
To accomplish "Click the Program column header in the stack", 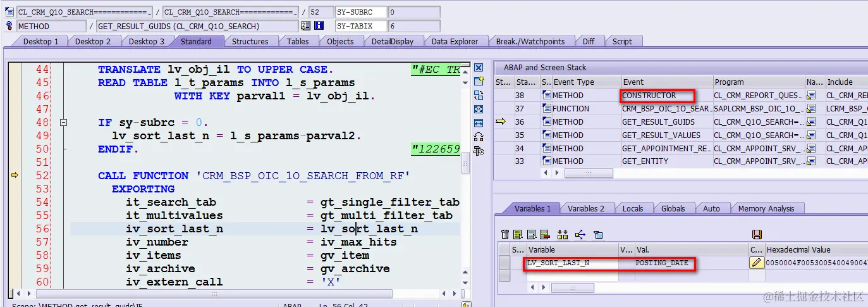I will pyautogui.click(x=758, y=82).
